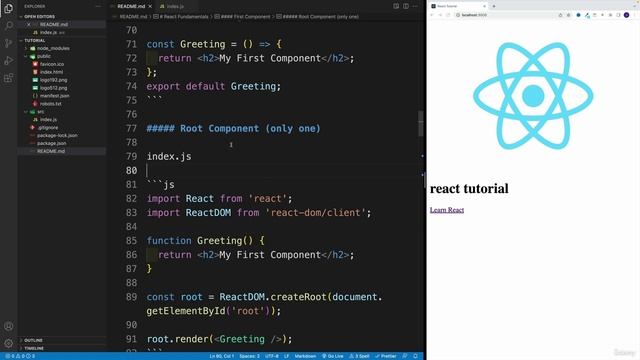Click browser forward arrow
This screenshot has width=640, height=360.
point(440,15)
